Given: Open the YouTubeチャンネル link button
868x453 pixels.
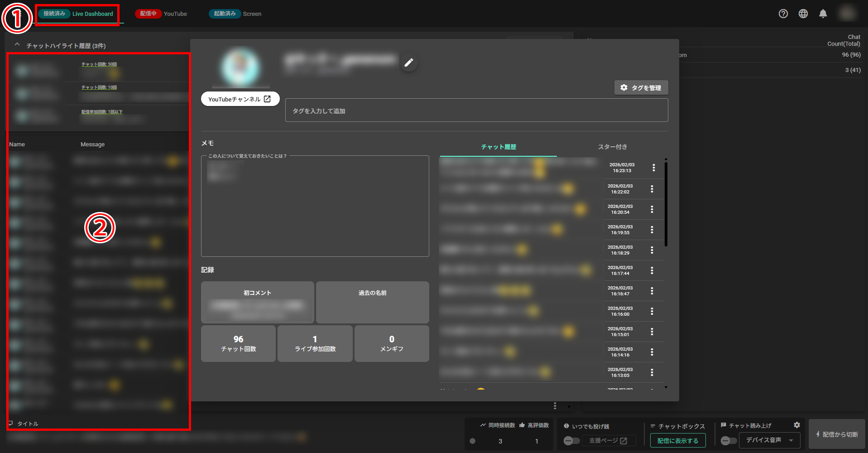Looking at the screenshot, I should pos(240,99).
